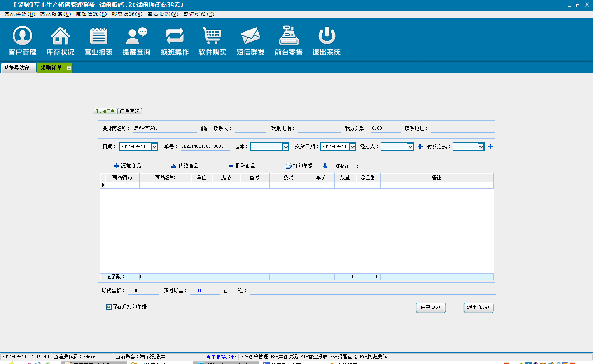Click 退出系统 power icon
Viewport: 593px width, 364px height.
click(x=327, y=36)
